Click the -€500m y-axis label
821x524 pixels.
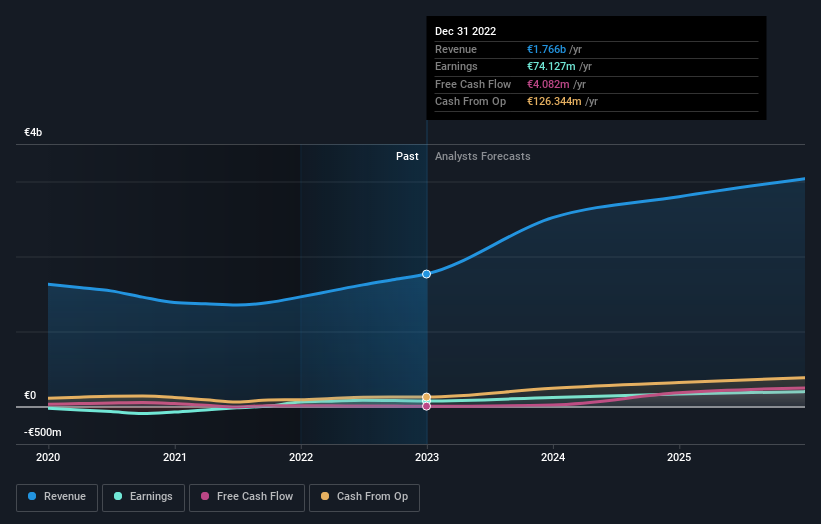click(42, 432)
